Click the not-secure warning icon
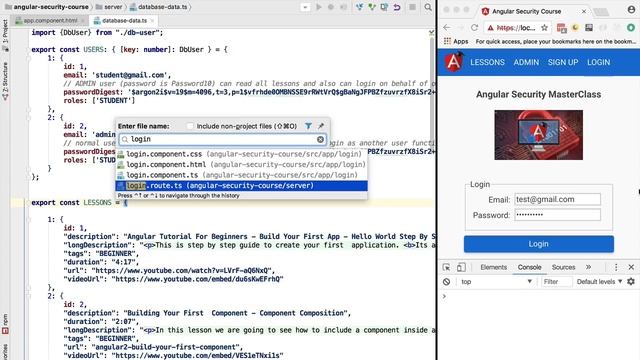This screenshot has height=360, width=640. 491,27
